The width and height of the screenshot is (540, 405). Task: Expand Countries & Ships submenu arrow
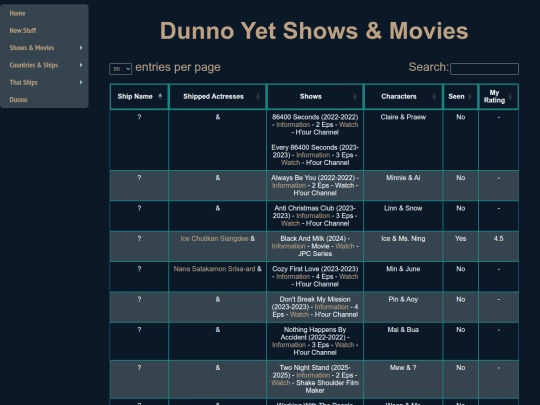pyautogui.click(x=81, y=65)
